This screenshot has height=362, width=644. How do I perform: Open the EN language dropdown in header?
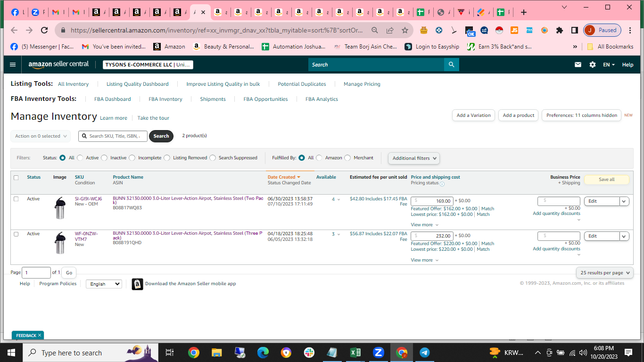[x=609, y=65]
